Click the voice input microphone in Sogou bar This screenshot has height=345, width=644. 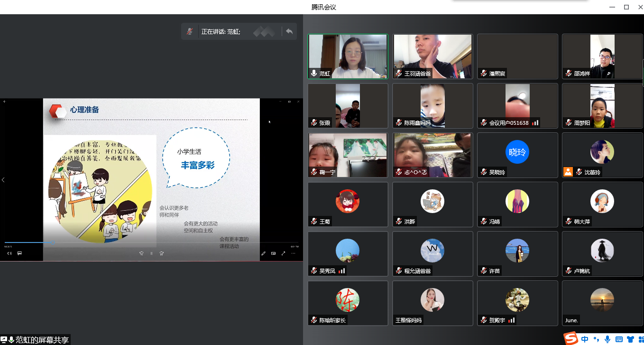(x=607, y=339)
